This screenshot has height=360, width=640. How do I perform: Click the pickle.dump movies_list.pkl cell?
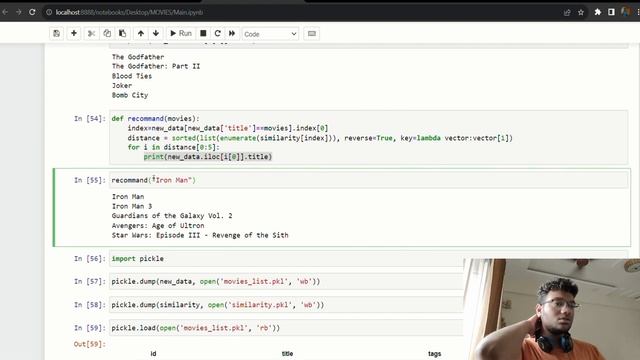click(287, 282)
